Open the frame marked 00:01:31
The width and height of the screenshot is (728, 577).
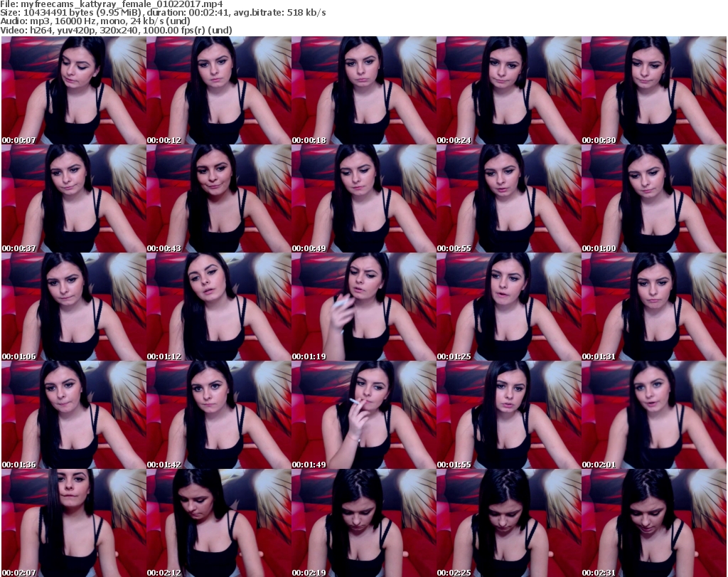(x=654, y=307)
